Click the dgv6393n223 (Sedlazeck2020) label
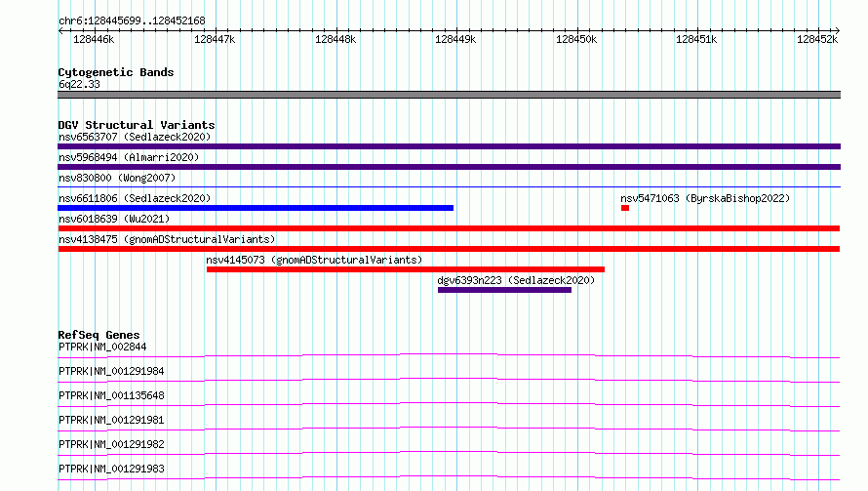The image size is (868, 491). pos(516,280)
